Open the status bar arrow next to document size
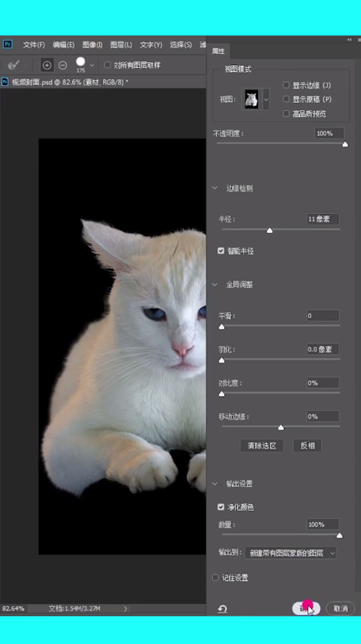Image resolution: width=361 pixels, height=644 pixels. [x=125, y=608]
